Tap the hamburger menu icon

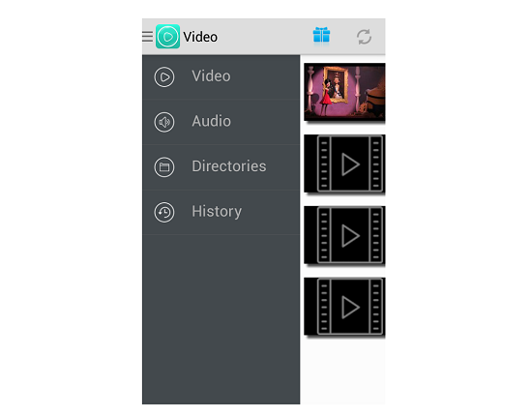[x=147, y=37]
